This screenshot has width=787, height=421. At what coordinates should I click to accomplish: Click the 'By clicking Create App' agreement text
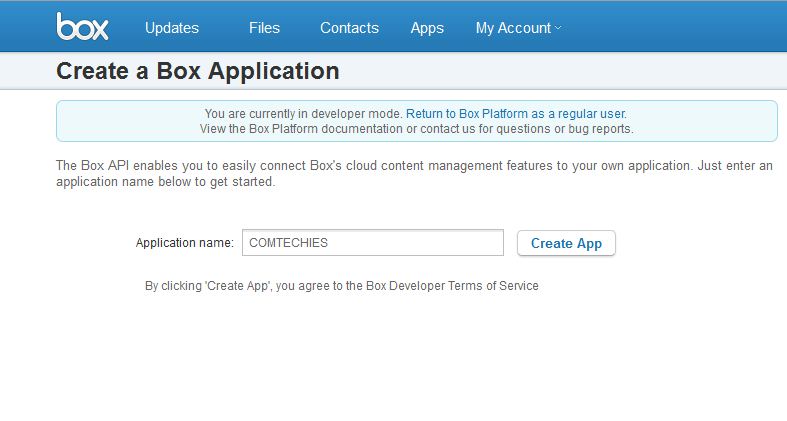click(x=255, y=286)
